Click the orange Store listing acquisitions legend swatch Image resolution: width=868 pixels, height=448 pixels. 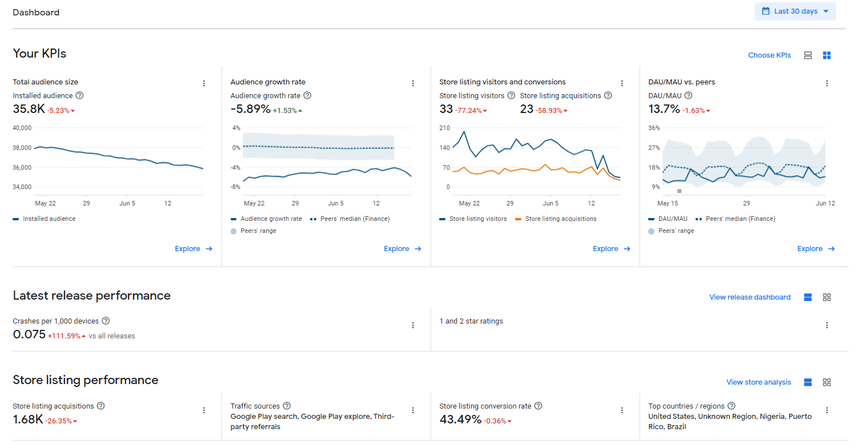point(518,219)
